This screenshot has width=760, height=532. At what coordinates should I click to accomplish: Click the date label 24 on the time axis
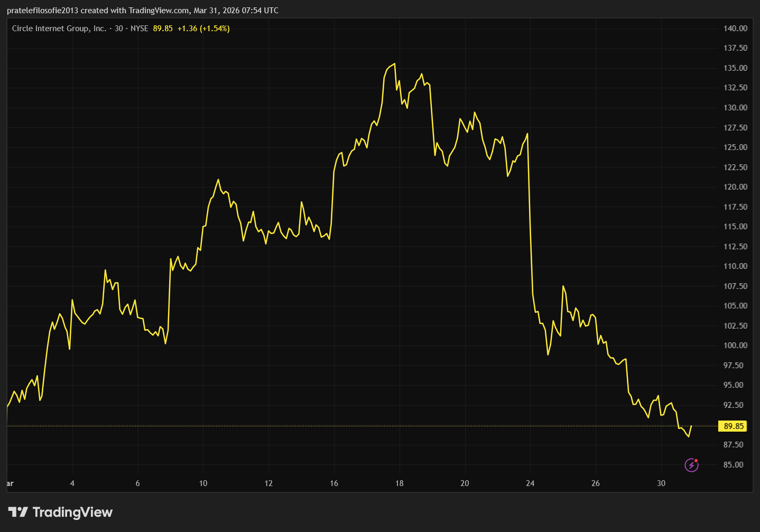tap(530, 483)
